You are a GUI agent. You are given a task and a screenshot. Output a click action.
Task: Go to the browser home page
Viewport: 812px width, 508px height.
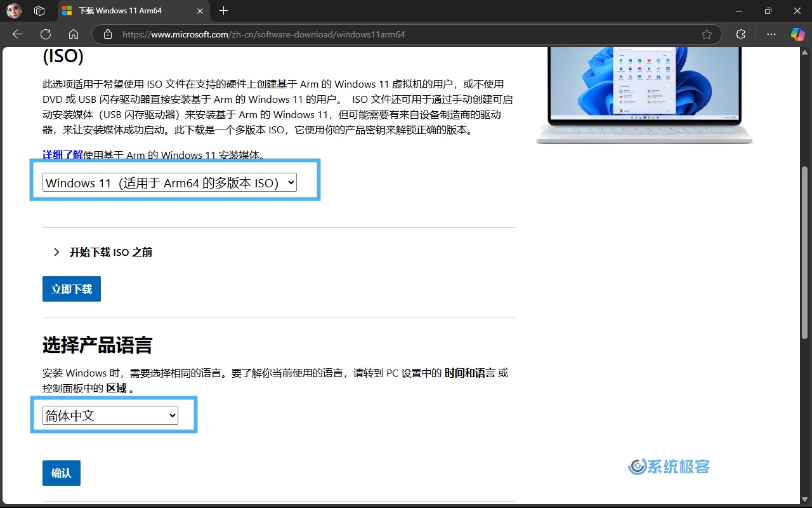[x=74, y=34]
